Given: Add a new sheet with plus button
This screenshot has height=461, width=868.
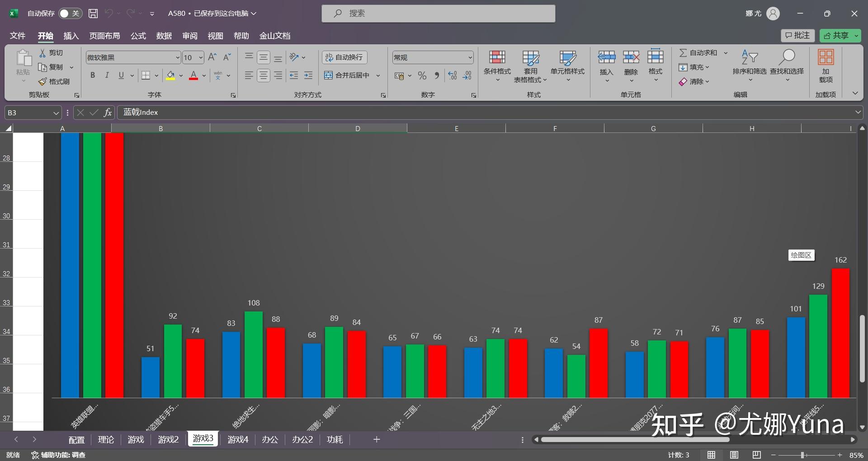Looking at the screenshot, I should pos(377,439).
